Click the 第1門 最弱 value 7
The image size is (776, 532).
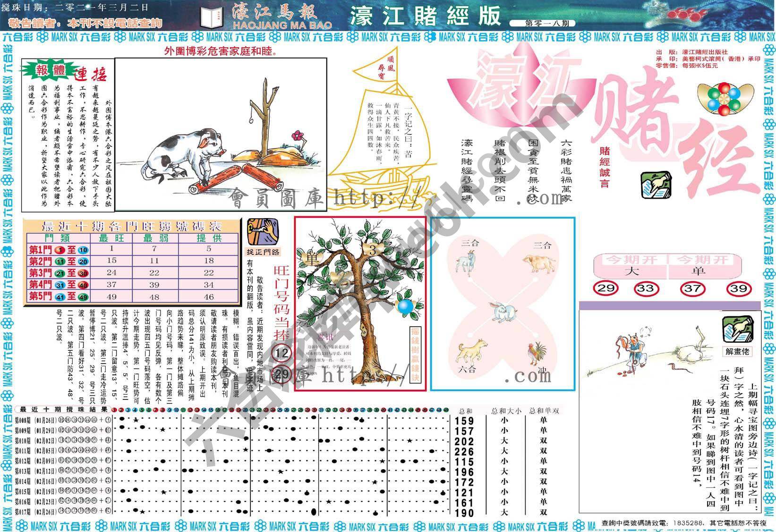coord(154,249)
